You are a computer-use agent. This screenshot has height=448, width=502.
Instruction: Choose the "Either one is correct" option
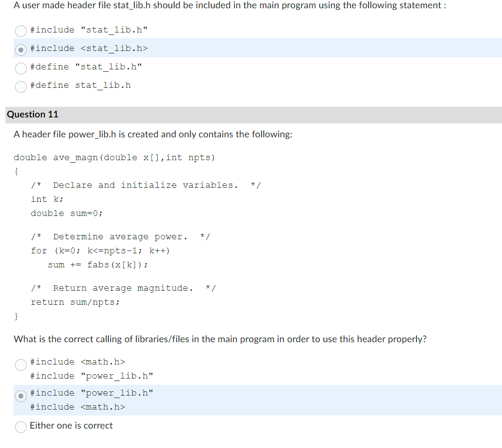(x=20, y=427)
